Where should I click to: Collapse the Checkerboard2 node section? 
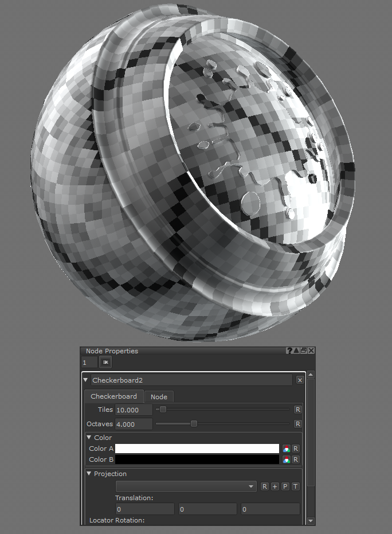coord(86,380)
